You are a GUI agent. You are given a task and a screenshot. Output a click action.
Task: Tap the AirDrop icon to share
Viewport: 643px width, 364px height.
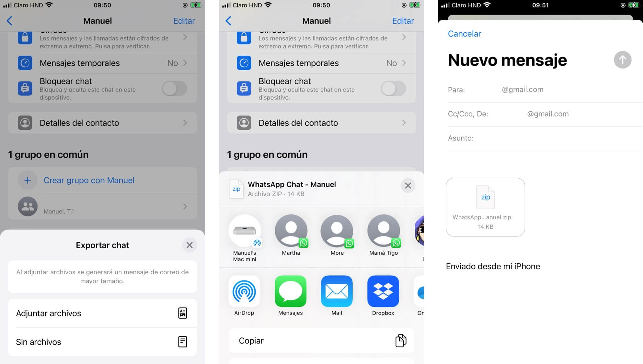244,291
